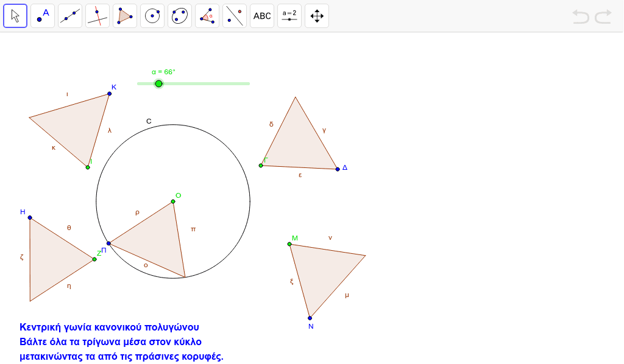
Task: Click segment label γ on upper-right triangle
Action: (324, 130)
